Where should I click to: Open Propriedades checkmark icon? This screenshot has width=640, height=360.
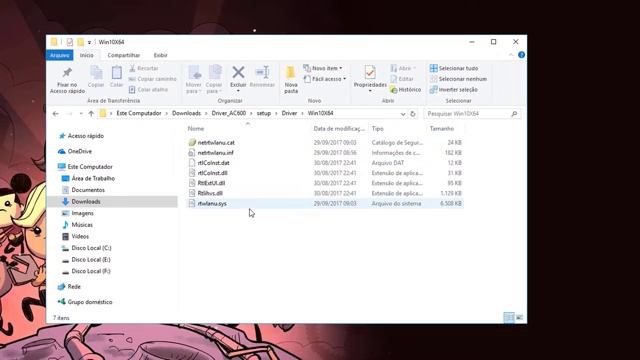370,73
